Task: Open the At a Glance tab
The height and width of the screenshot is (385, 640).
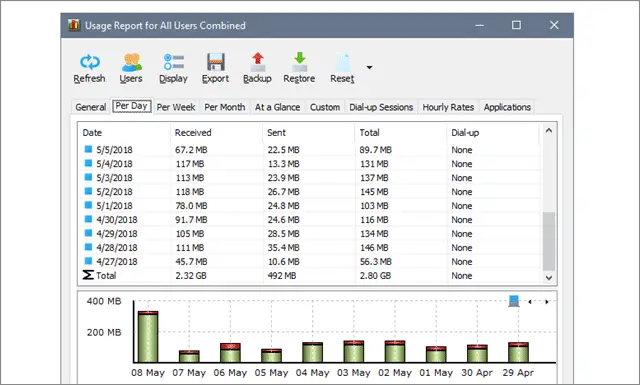Action: click(x=278, y=107)
